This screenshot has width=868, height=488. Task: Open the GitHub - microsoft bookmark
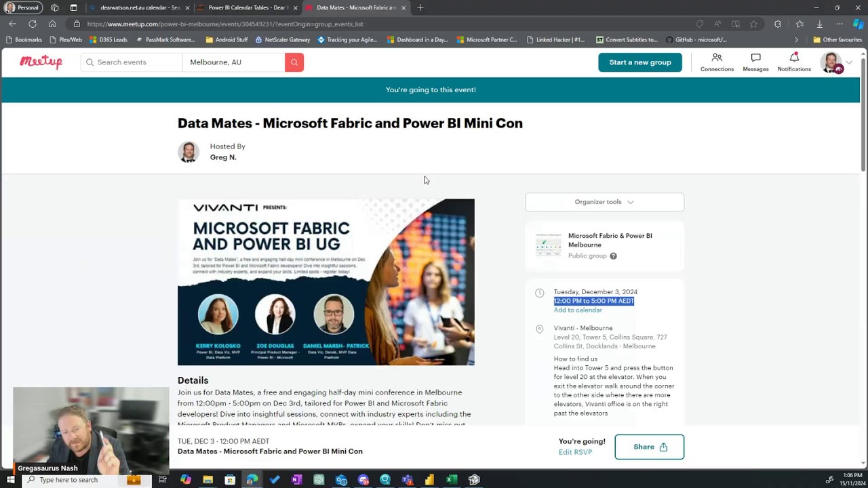coord(696,39)
